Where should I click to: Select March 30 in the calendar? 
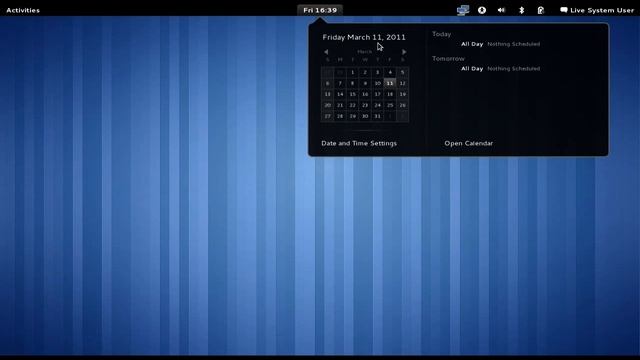[365, 116]
